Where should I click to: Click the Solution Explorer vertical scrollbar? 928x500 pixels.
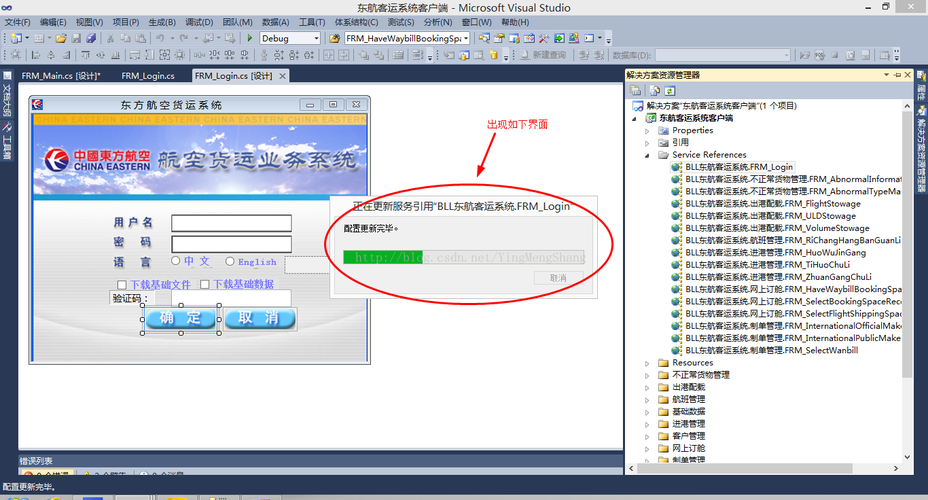click(x=907, y=282)
